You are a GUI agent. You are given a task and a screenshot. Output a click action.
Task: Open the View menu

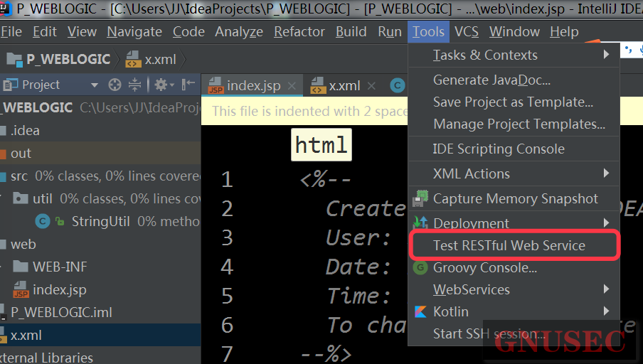pyautogui.click(x=82, y=31)
